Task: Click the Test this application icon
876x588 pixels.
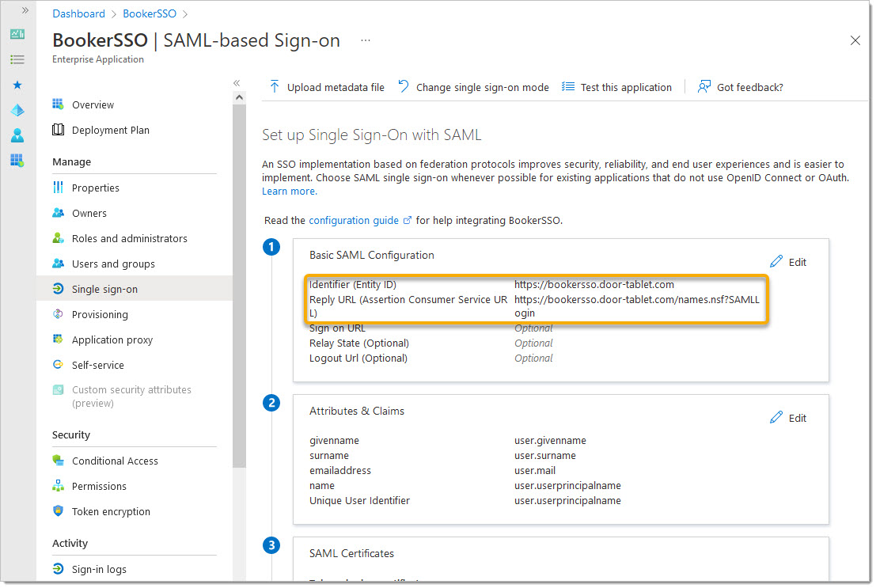Action: click(x=568, y=87)
